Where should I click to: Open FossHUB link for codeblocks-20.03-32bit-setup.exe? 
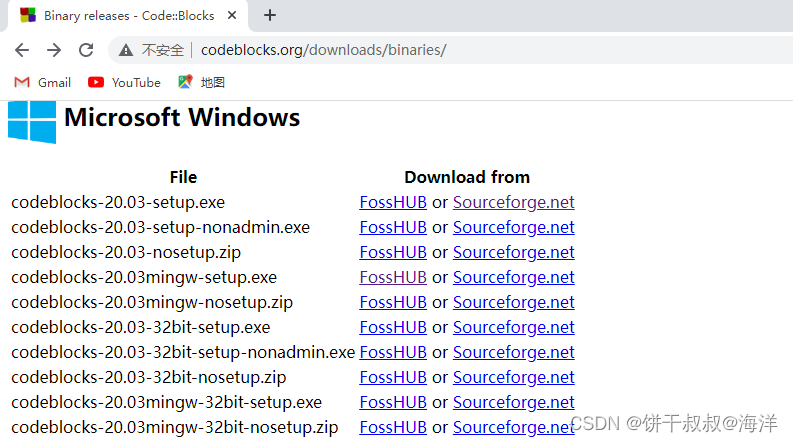(x=393, y=327)
